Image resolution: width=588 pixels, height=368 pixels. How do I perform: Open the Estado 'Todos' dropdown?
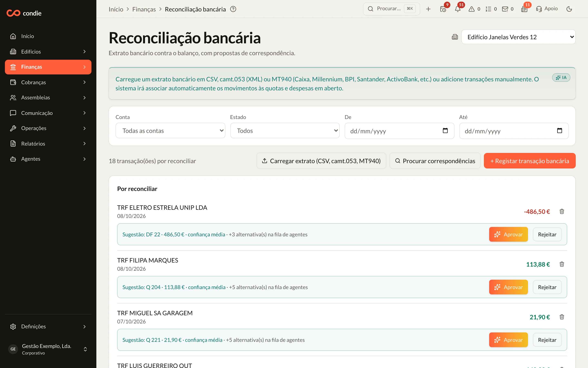coord(285,131)
